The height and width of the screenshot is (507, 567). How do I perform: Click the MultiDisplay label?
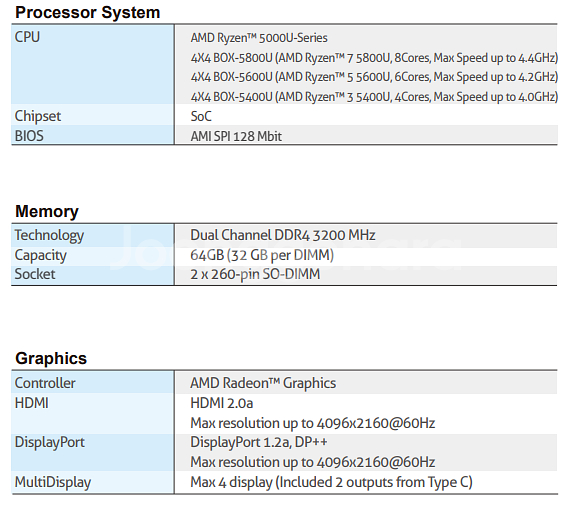pos(53,482)
